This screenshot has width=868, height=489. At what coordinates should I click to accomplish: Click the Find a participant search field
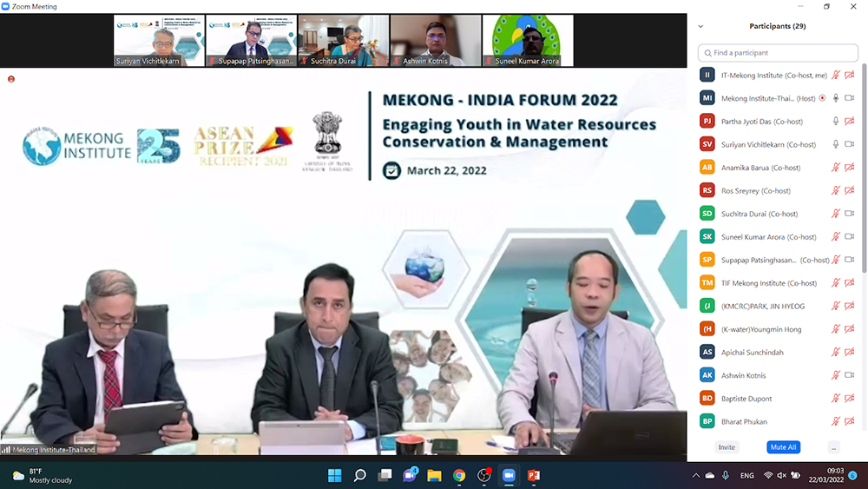(778, 53)
